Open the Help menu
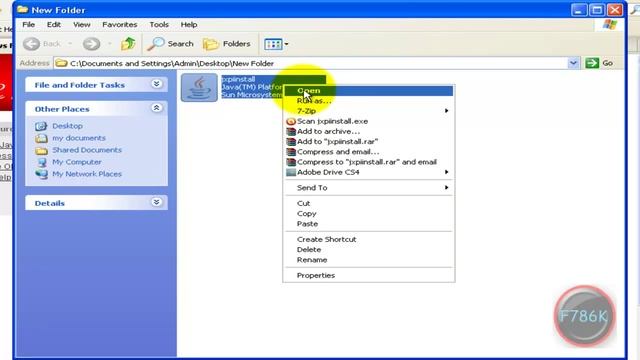The width and height of the screenshot is (640, 360). (189, 24)
